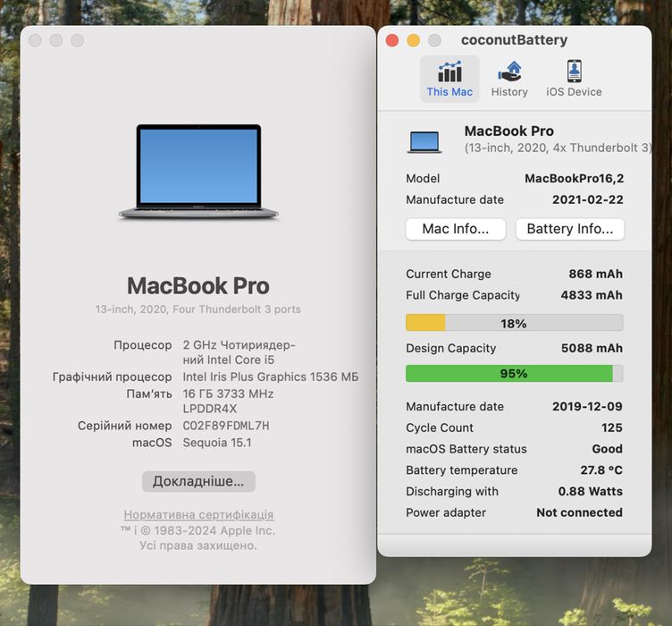Click the Докладніше... button
The image size is (672, 626).
tap(198, 481)
